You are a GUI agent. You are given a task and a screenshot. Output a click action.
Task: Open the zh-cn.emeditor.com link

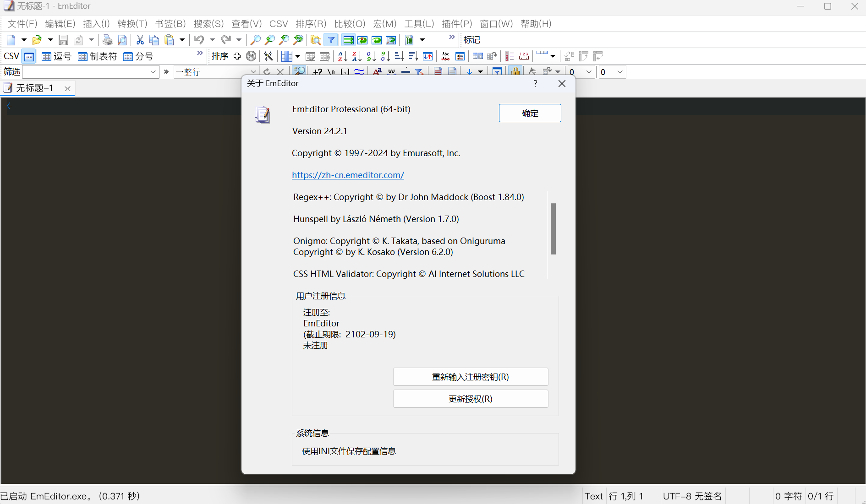pos(348,175)
